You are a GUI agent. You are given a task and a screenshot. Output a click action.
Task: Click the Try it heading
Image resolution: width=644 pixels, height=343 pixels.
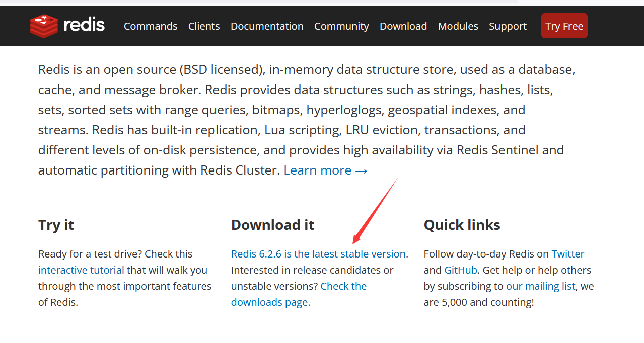(x=56, y=225)
